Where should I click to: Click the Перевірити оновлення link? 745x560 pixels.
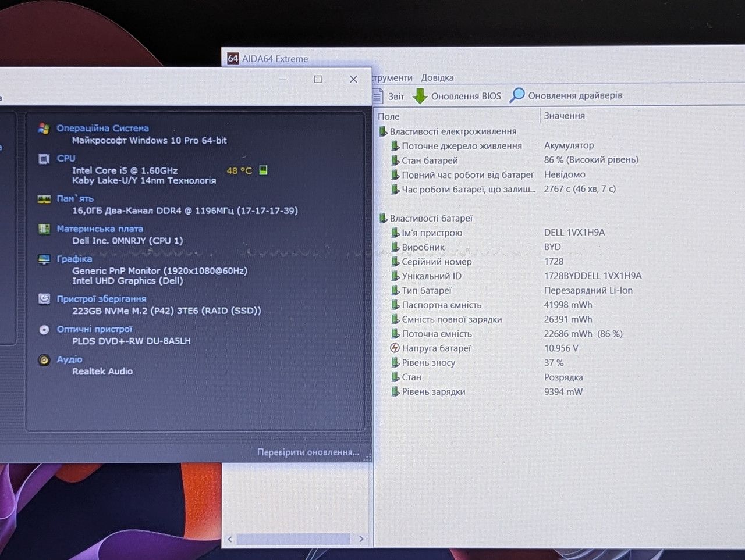[x=308, y=452]
